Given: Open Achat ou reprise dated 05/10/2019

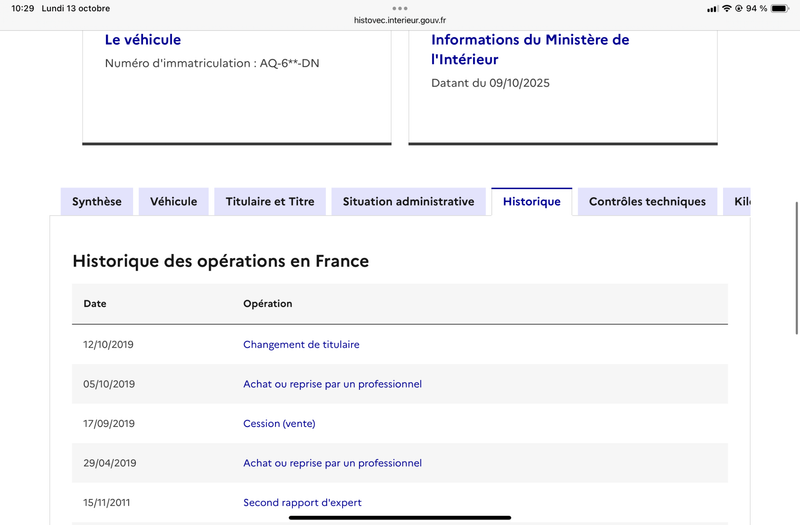Looking at the screenshot, I should point(332,384).
